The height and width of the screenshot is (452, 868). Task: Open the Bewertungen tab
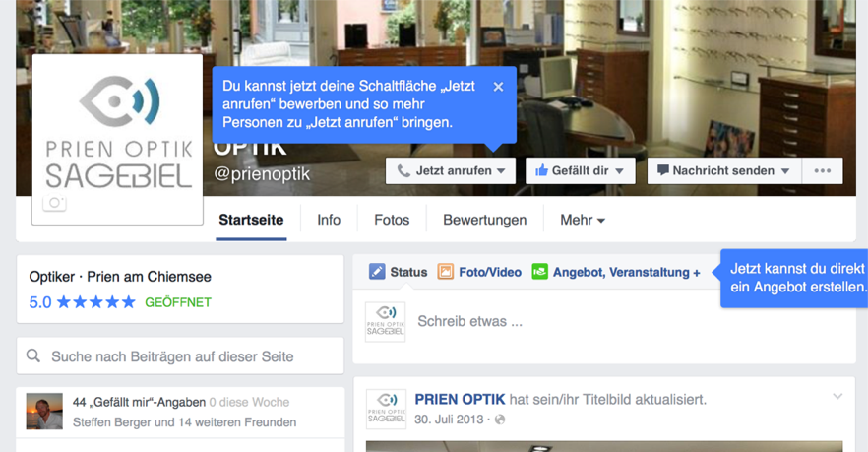click(x=484, y=220)
